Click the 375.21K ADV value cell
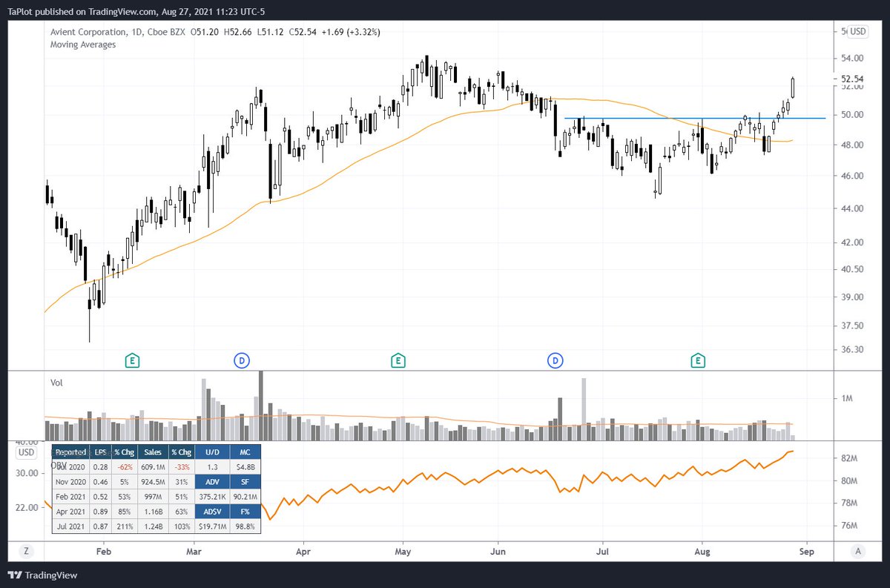Image resolution: width=890 pixels, height=588 pixels. [x=211, y=497]
